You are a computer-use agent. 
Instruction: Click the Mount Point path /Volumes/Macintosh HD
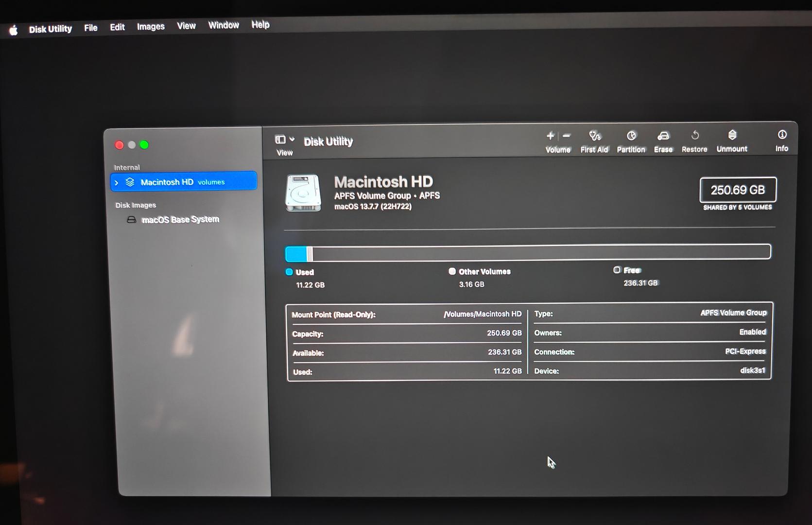pos(483,314)
